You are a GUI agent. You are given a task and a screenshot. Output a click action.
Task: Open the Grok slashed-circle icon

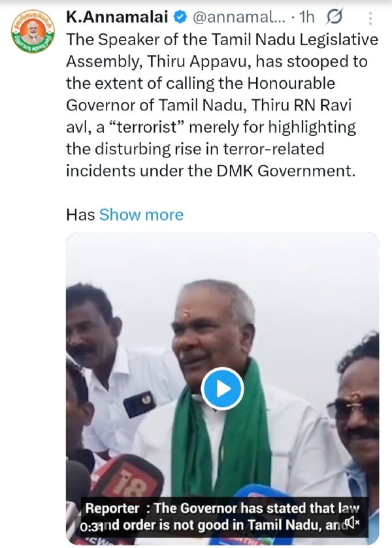[x=334, y=17]
